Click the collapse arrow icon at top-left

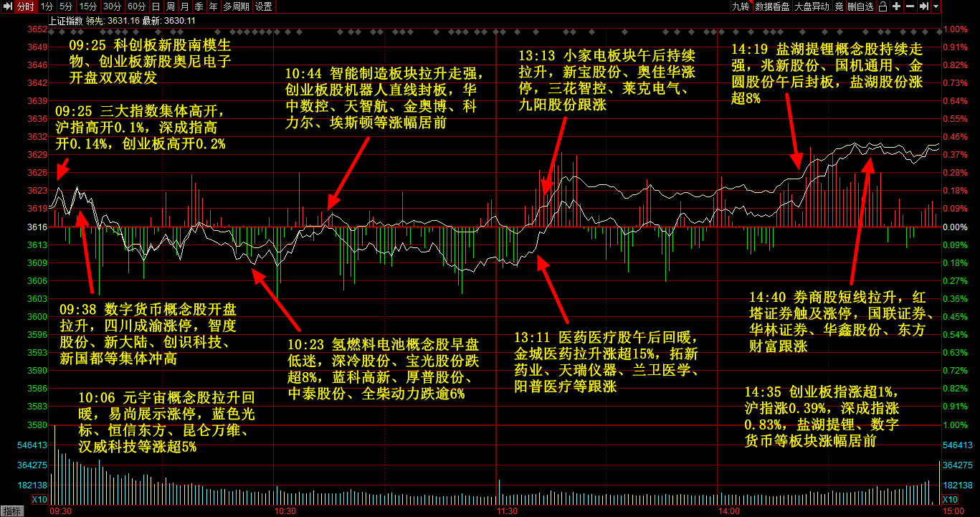(x=6, y=6)
